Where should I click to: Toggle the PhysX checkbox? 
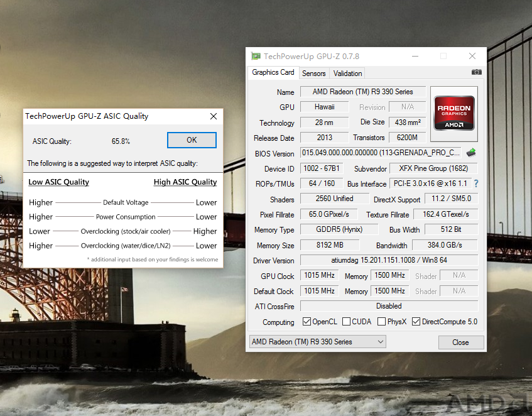click(381, 321)
